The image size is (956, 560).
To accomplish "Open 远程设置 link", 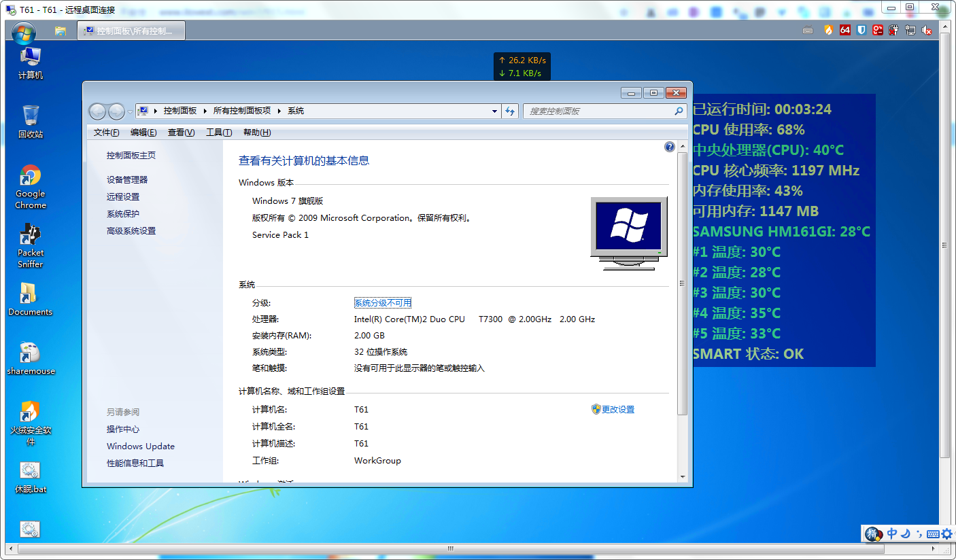I will tap(123, 197).
